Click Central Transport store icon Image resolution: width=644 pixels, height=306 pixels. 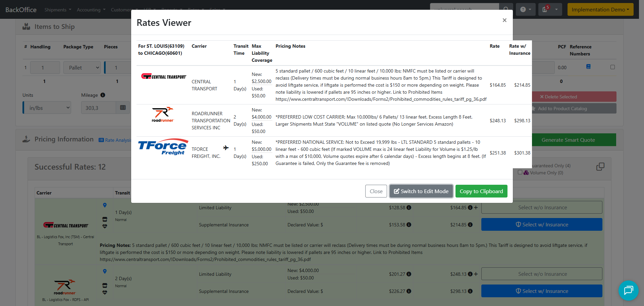point(105,219)
